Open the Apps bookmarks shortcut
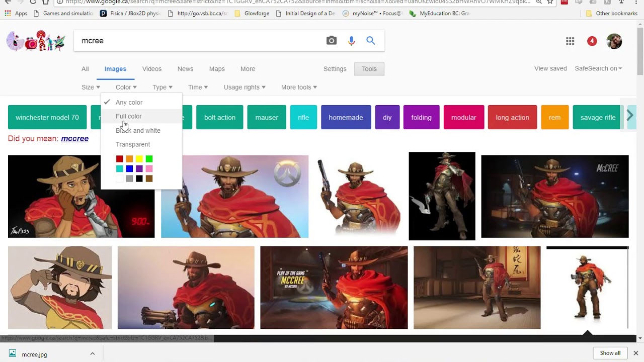The height and width of the screenshot is (362, 644). click(x=16, y=14)
